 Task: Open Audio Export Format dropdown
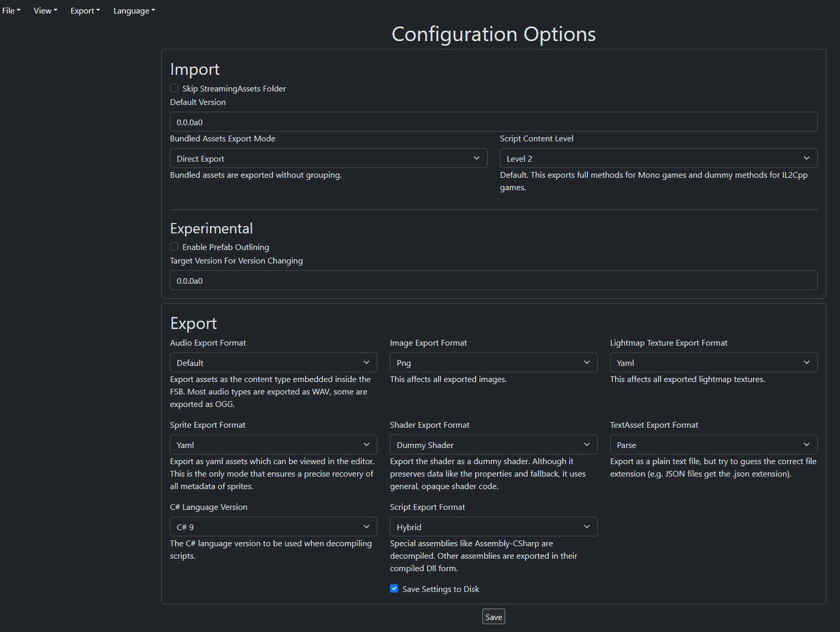pyautogui.click(x=273, y=363)
